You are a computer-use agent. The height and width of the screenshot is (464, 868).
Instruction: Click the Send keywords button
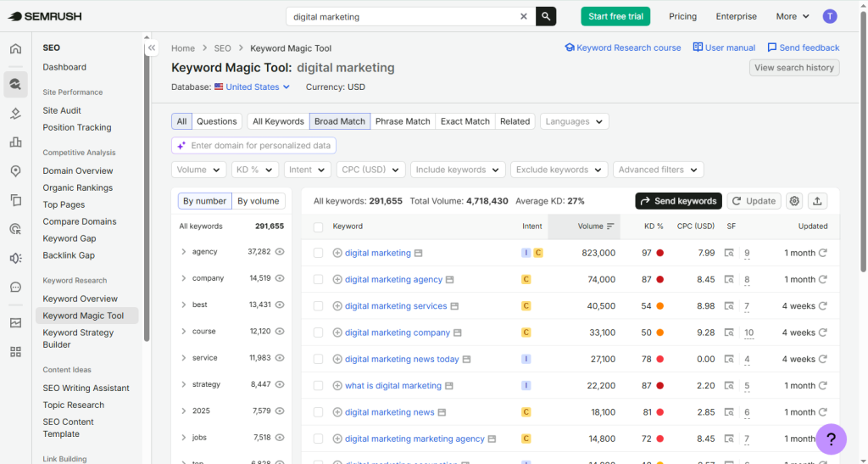click(679, 201)
